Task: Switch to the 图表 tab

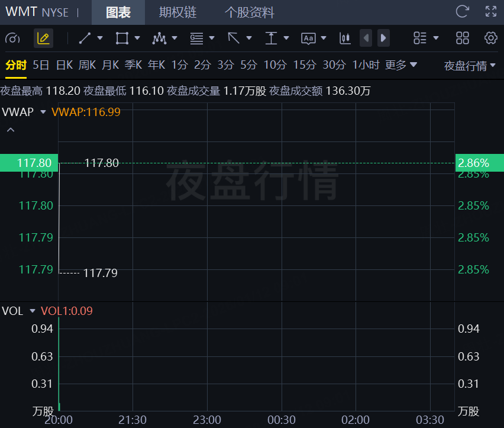Action: click(x=118, y=12)
